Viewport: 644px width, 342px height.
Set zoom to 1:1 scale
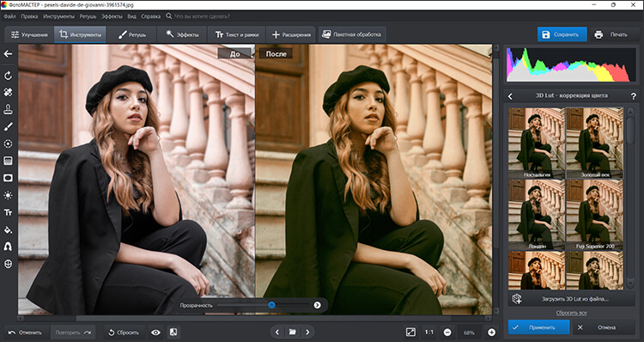click(429, 333)
